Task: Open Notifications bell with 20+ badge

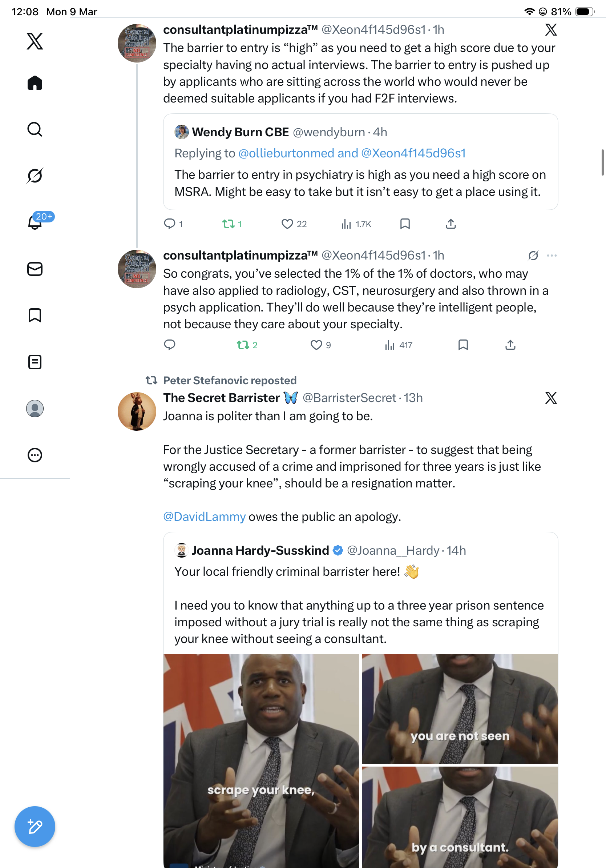Action: point(35,222)
